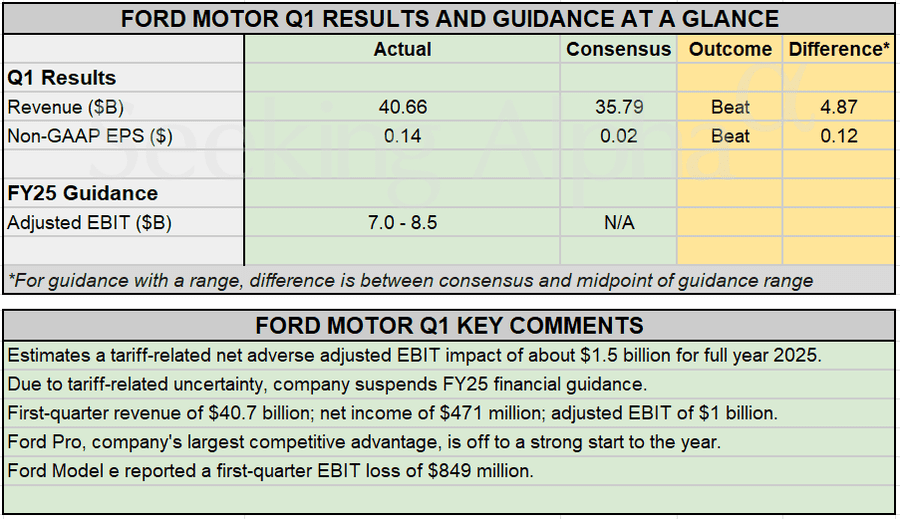Click the Ford Motor Q1 Key Comments header
900x519 pixels.
[449, 325]
